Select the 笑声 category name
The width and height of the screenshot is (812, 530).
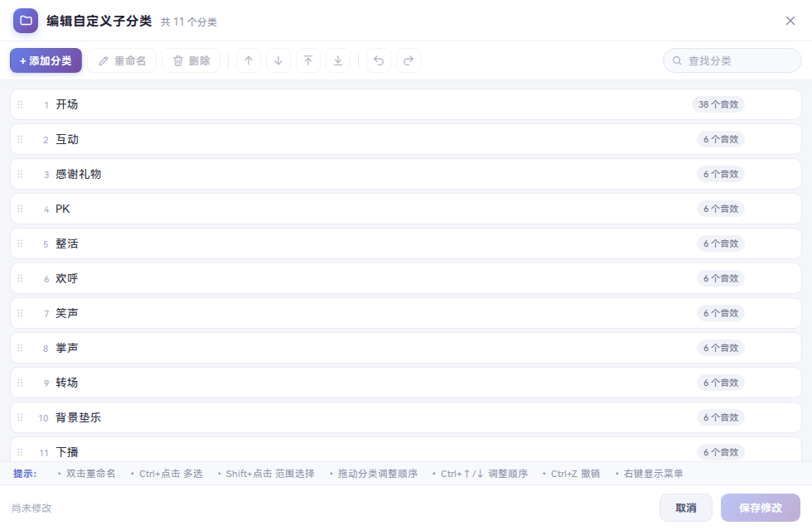(67, 313)
